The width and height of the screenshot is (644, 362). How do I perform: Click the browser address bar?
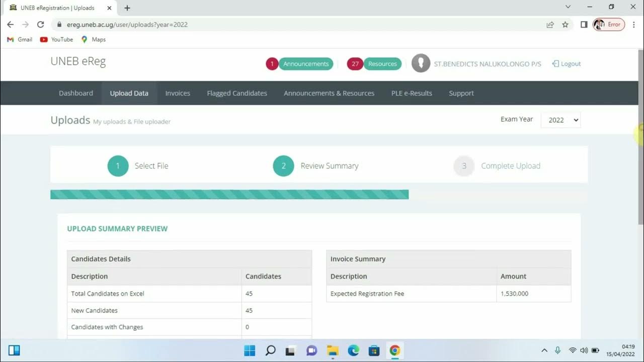[302, 24]
